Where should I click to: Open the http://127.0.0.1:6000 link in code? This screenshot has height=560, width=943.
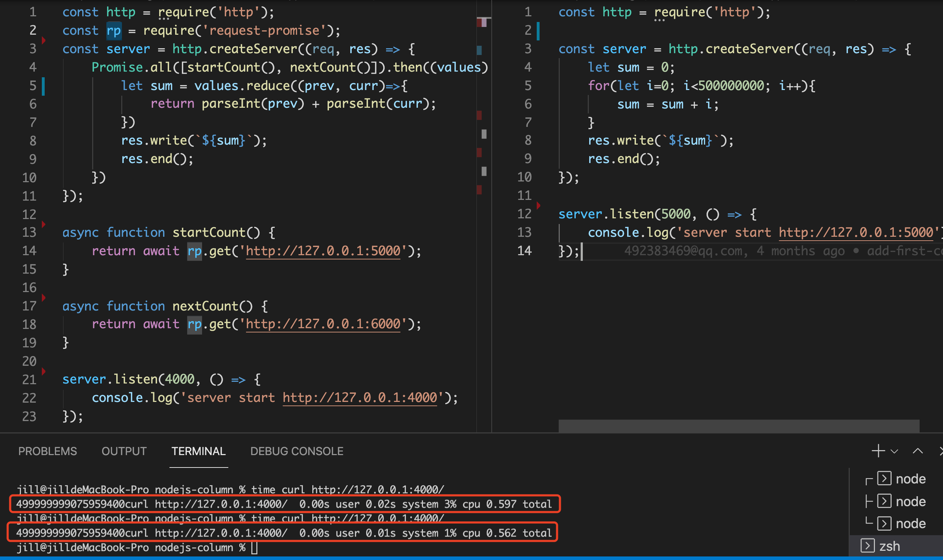(323, 324)
